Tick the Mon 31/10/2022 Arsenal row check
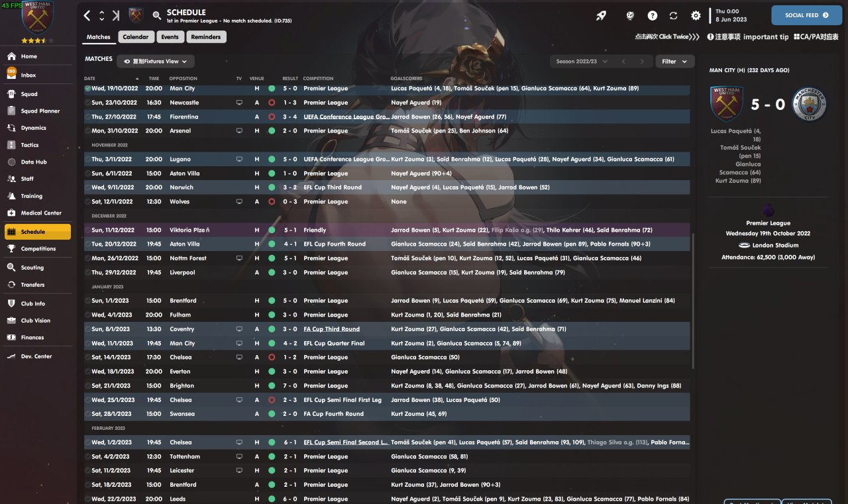Screen dimensions: 848x504 click(87, 131)
